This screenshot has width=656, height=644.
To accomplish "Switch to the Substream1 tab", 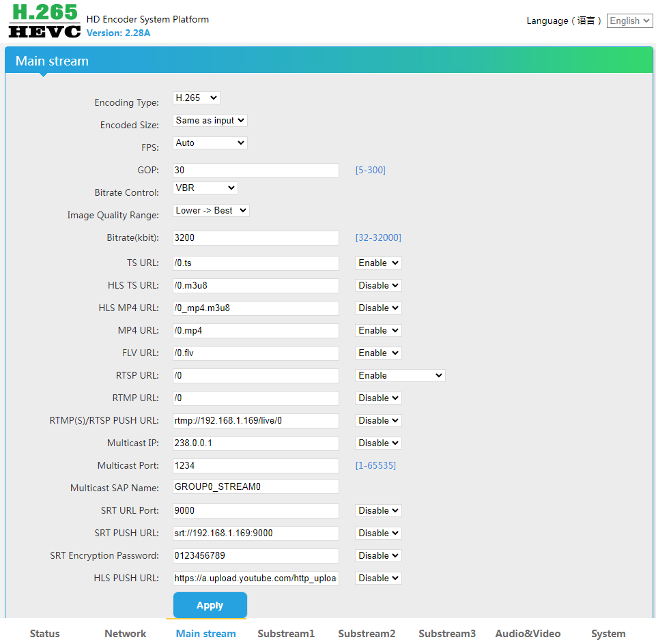I will pos(286,634).
